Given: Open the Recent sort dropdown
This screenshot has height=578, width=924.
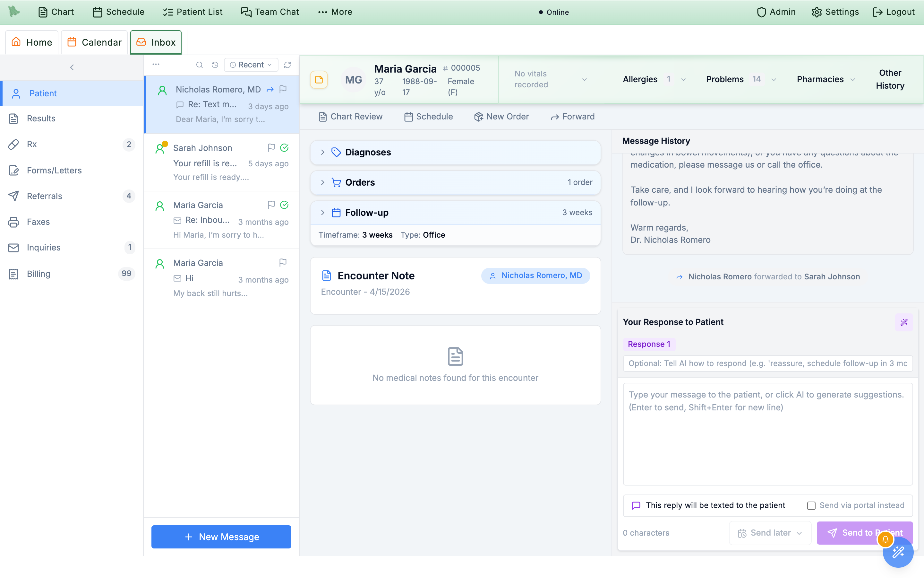Looking at the screenshot, I should click(x=251, y=65).
